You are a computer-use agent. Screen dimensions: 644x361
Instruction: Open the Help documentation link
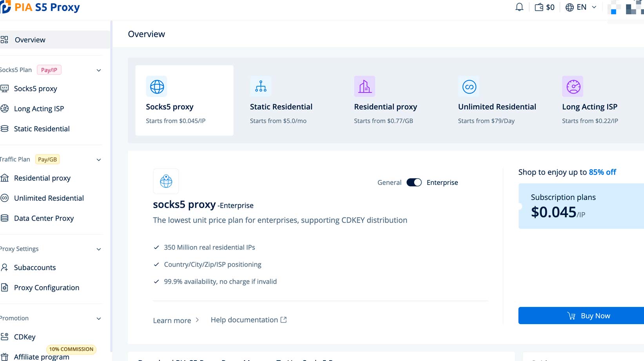click(249, 320)
